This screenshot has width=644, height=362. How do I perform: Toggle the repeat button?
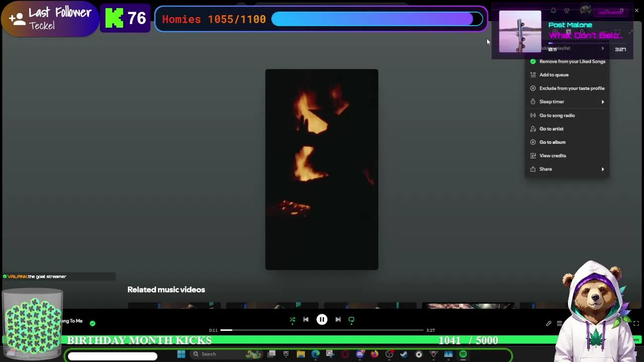point(352,320)
